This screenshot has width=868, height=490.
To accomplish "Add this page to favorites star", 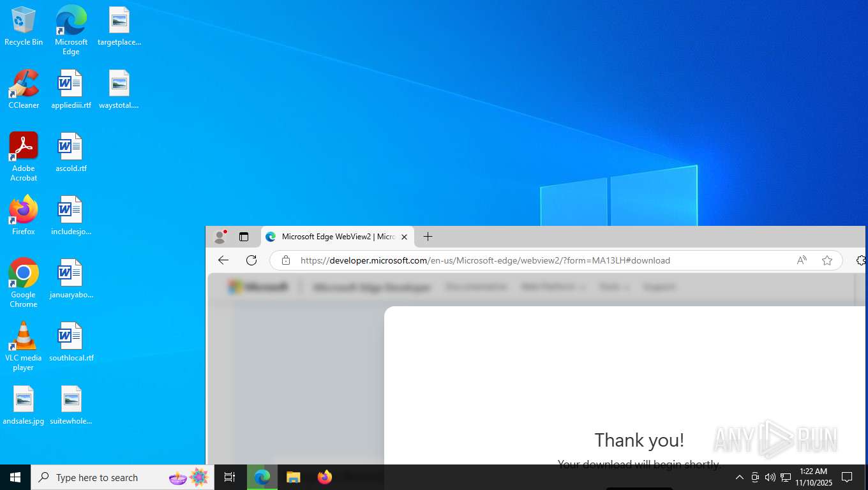I will (x=827, y=260).
